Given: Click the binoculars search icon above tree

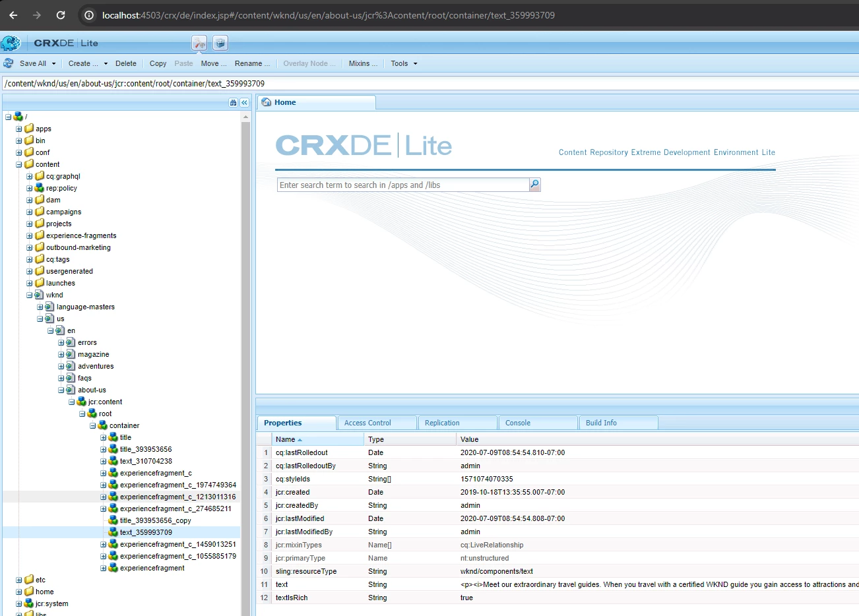Looking at the screenshot, I should [x=233, y=102].
